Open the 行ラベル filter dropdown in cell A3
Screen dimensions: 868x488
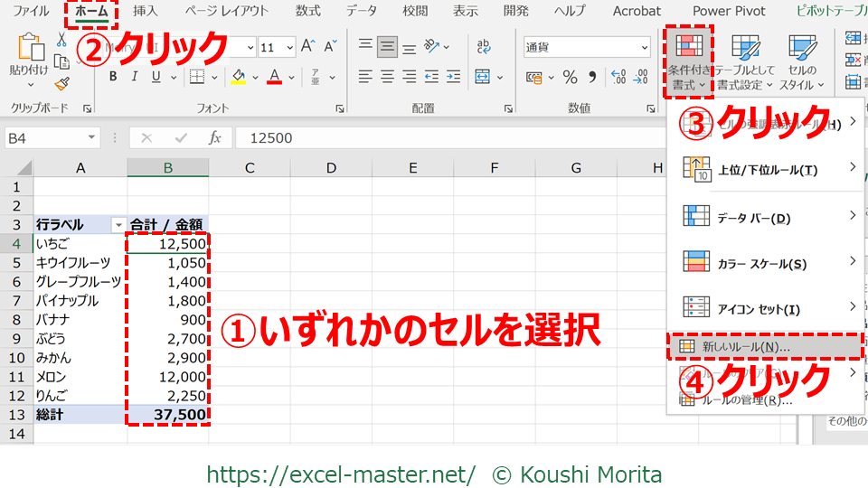117,224
